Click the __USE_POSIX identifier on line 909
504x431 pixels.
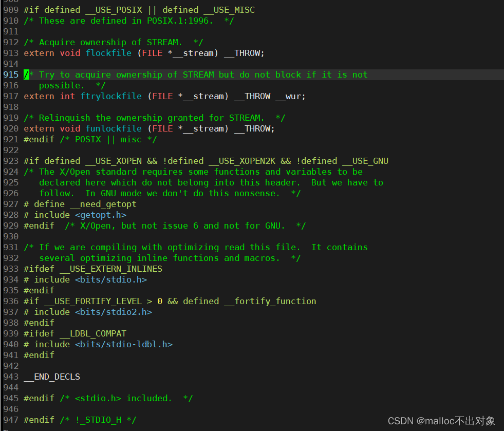(x=114, y=10)
